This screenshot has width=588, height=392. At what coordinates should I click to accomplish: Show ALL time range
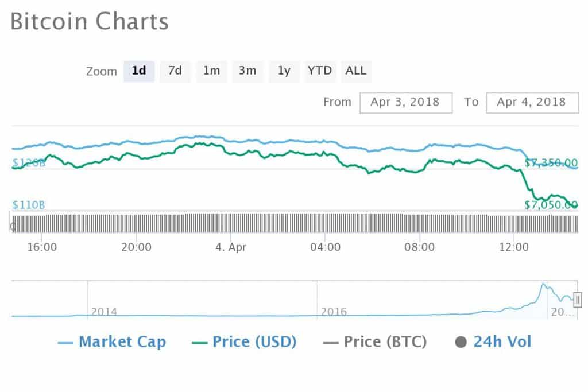pos(356,71)
